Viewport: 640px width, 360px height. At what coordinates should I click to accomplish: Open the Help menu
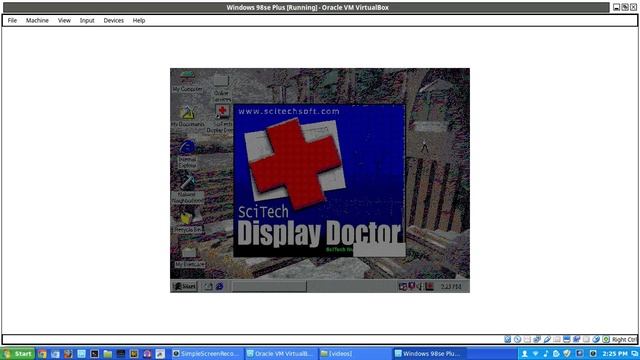[139, 20]
